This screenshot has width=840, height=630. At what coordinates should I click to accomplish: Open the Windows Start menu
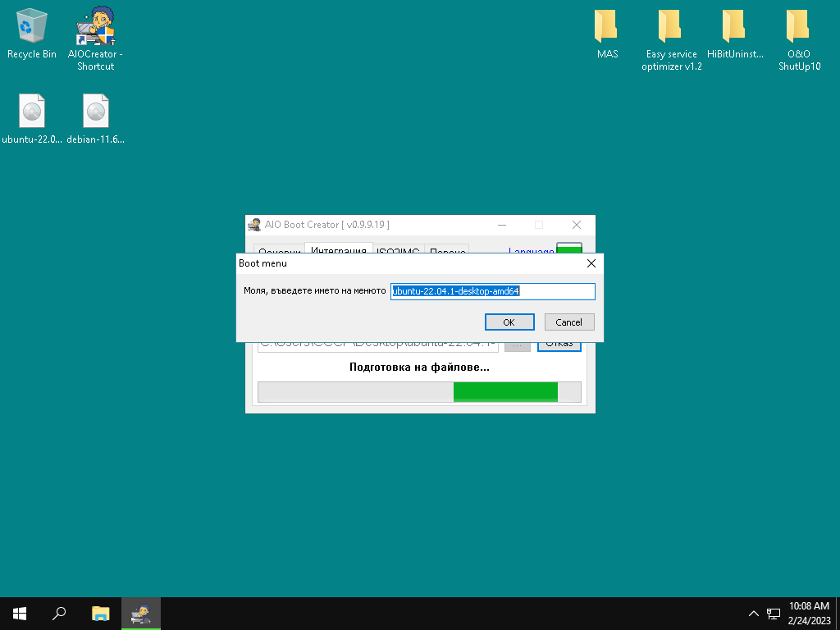point(20,613)
